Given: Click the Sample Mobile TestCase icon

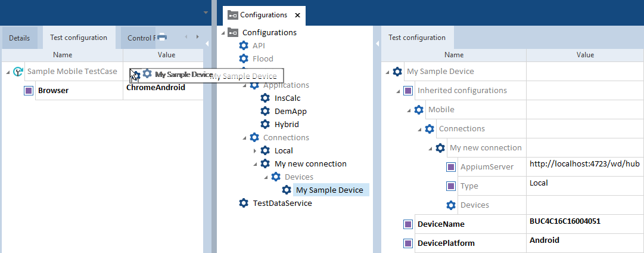Looking at the screenshot, I should point(18,72).
